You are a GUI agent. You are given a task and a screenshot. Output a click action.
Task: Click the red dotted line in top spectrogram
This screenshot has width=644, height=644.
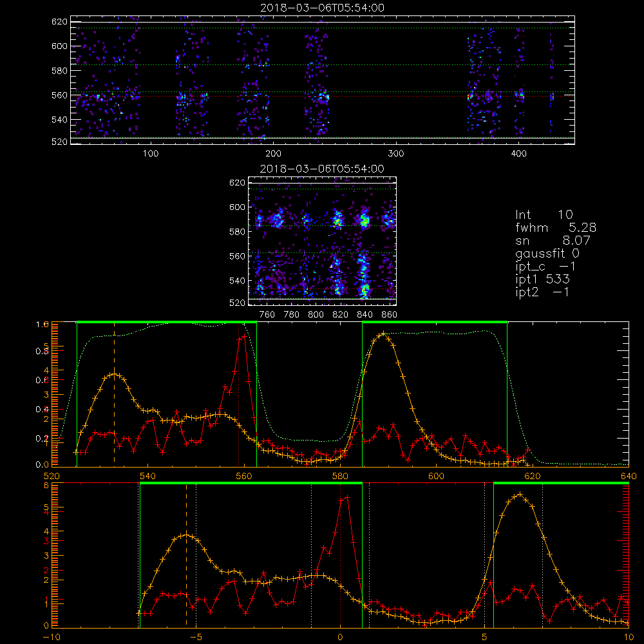pyautogui.click(x=323, y=97)
